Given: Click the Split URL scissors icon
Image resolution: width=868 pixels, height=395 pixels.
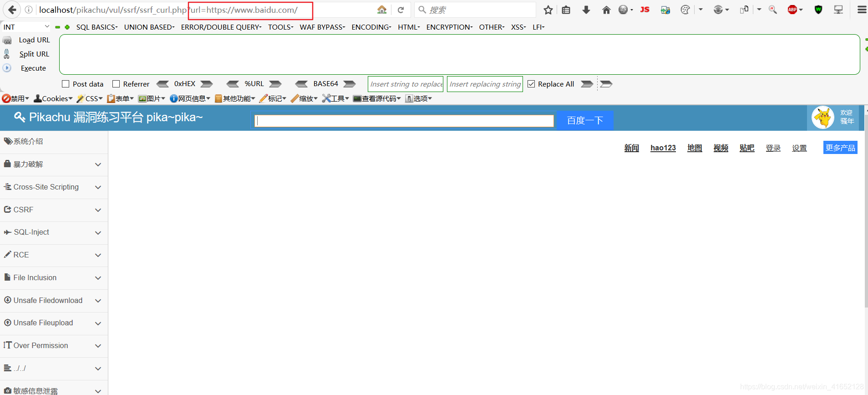Looking at the screenshot, I should [7, 54].
